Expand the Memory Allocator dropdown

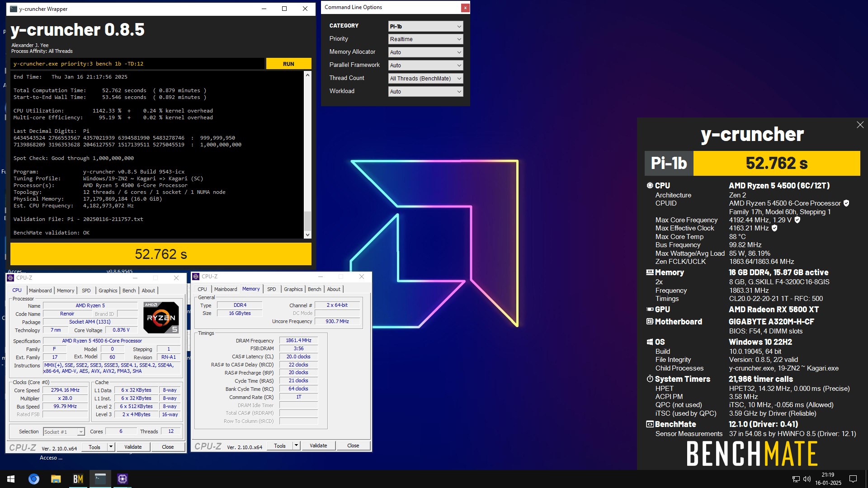coord(425,52)
